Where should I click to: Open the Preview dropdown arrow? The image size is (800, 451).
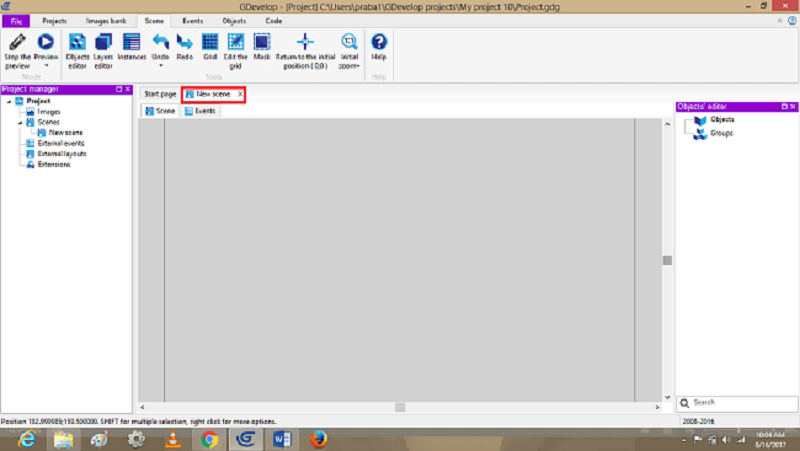tap(46, 66)
